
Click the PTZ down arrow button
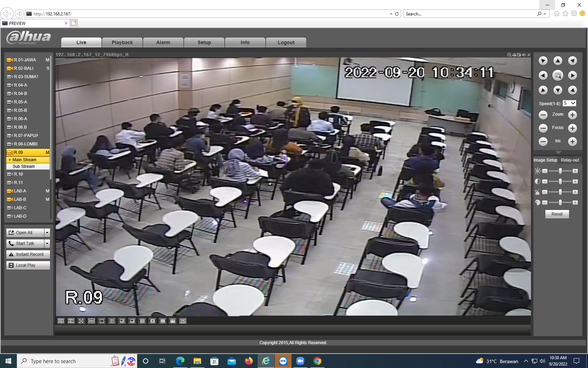click(x=558, y=90)
